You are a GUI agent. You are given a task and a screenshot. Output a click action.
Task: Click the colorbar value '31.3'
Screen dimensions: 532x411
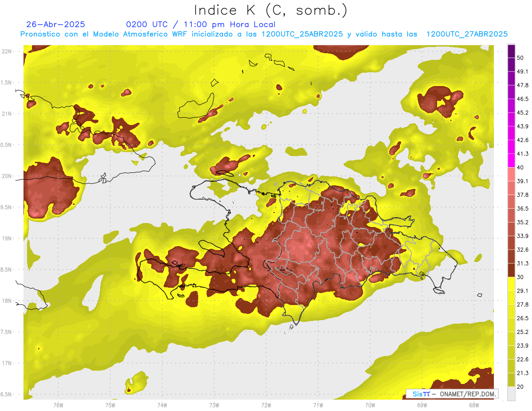pos(522,263)
